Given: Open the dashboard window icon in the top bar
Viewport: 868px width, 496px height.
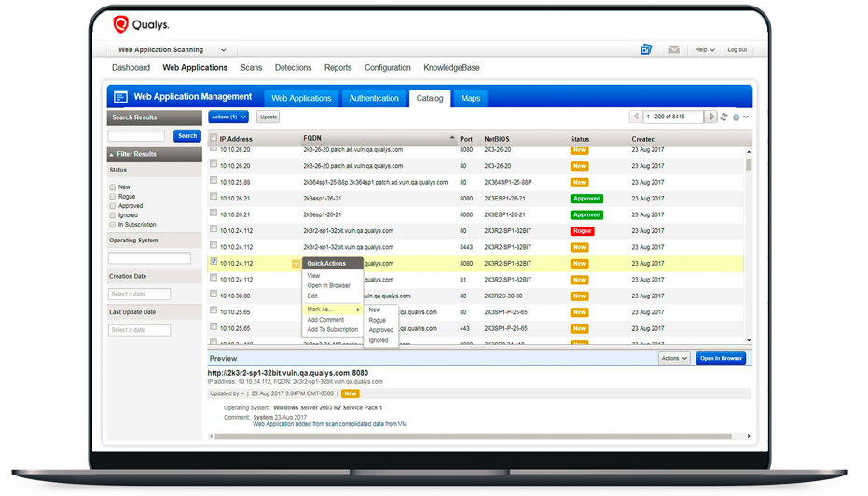Looking at the screenshot, I should click(x=646, y=49).
